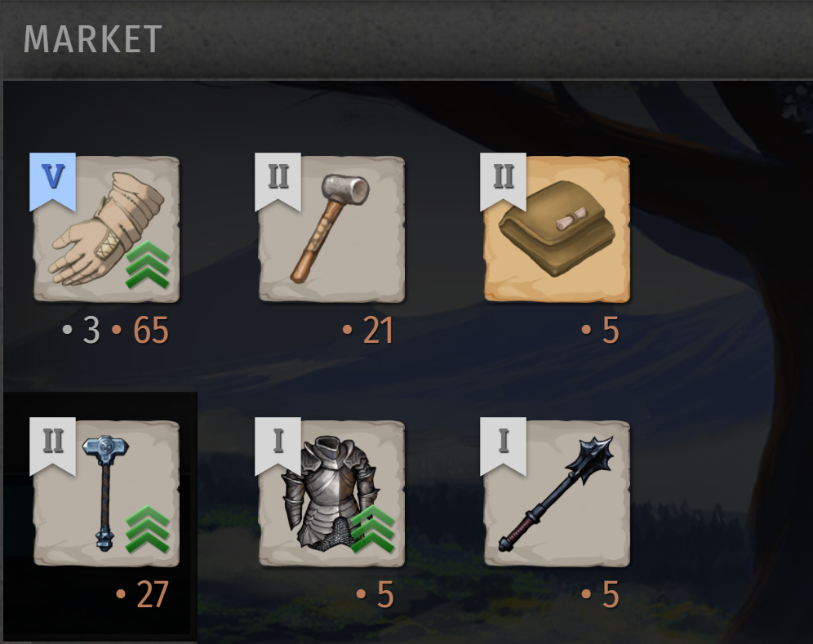
Task: Click green upgrade chevrons on plate armor
Action: 373,529
